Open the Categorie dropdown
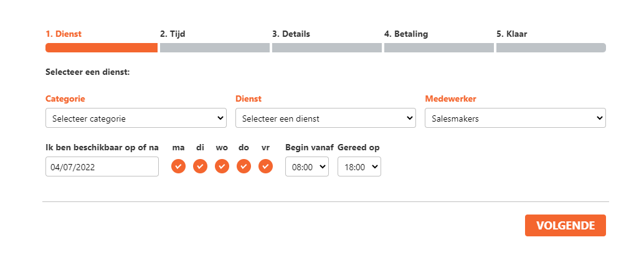 tap(136, 118)
